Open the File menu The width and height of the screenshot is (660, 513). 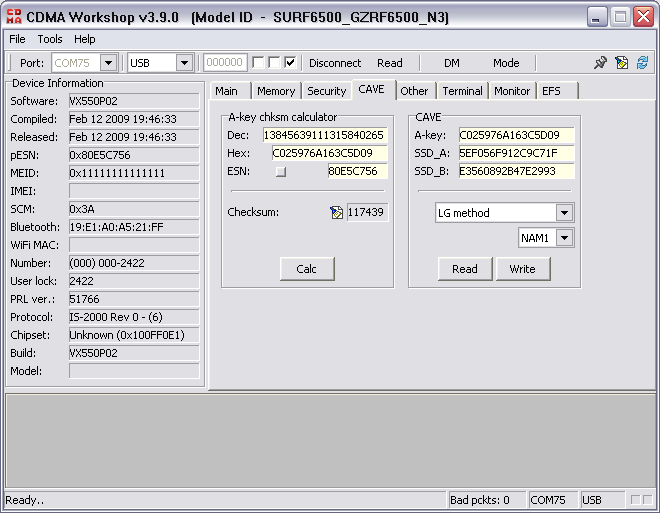(x=17, y=39)
